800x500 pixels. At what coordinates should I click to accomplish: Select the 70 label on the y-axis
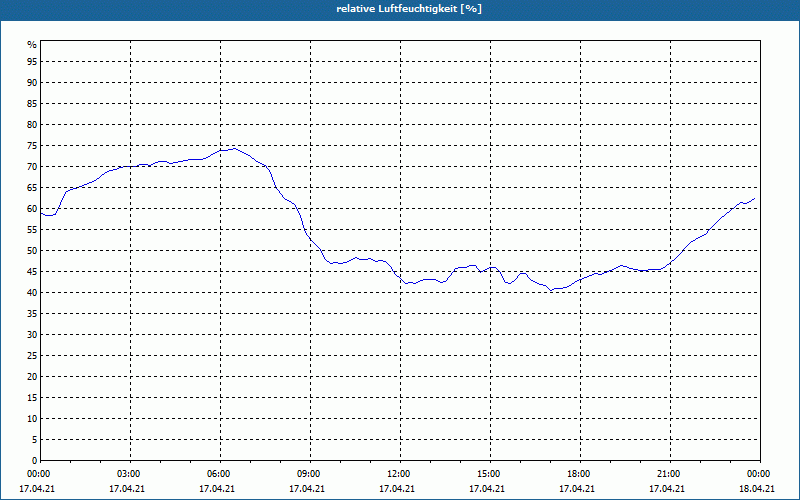tap(32, 167)
